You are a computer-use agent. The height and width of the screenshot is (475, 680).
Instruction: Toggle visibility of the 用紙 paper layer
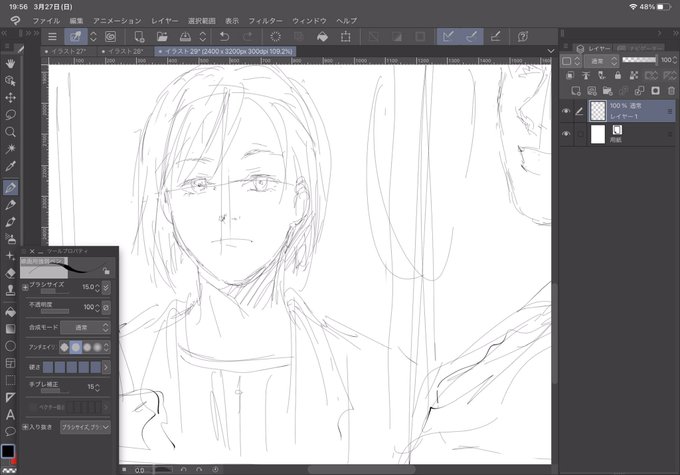point(566,134)
